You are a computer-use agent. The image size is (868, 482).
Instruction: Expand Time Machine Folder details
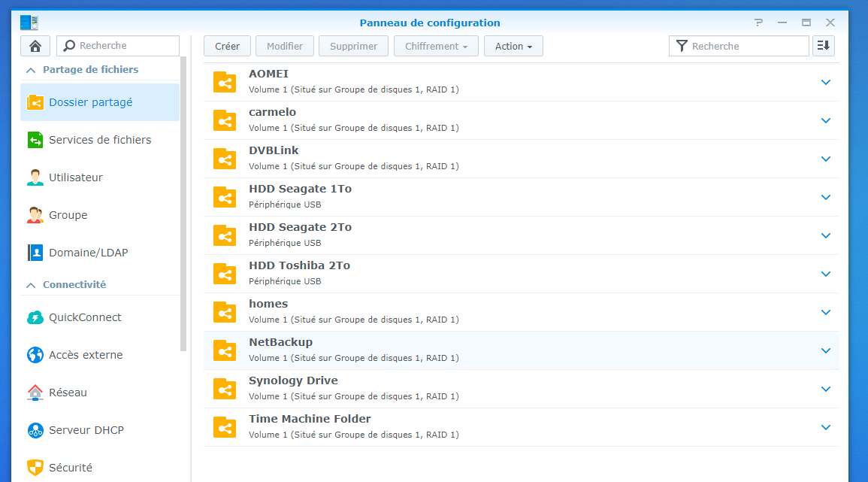[x=826, y=427]
